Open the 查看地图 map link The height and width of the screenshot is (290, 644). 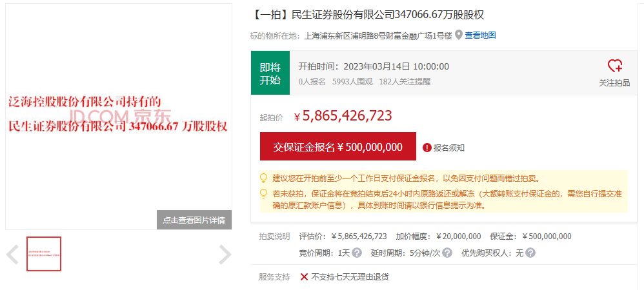pyautogui.click(x=481, y=35)
